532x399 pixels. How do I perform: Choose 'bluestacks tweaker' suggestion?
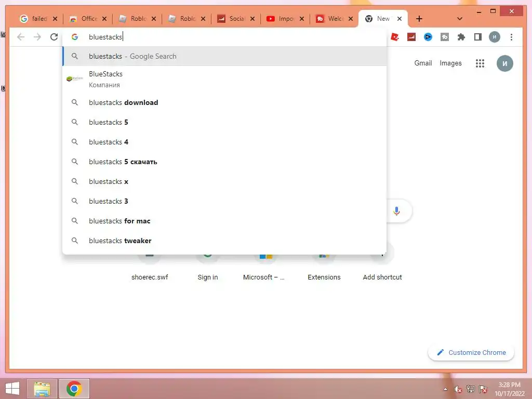pyautogui.click(x=224, y=241)
